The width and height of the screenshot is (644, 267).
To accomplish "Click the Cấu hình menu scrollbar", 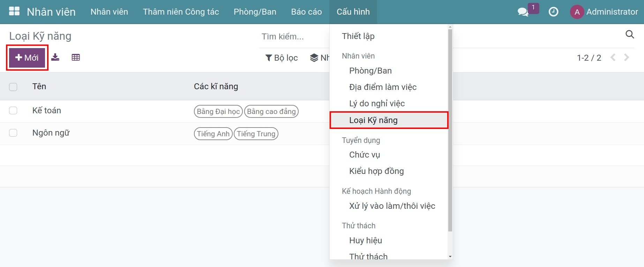I will point(450,139).
